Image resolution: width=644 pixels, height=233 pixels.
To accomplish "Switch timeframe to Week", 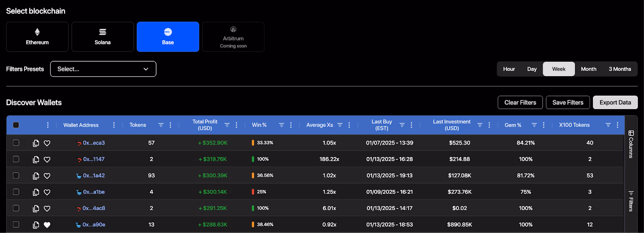I will [559, 69].
